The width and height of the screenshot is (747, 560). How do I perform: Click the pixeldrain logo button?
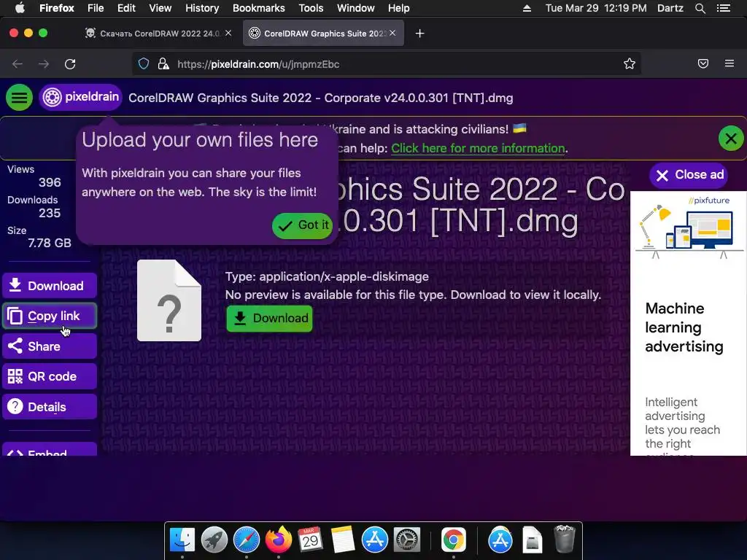pos(80,97)
